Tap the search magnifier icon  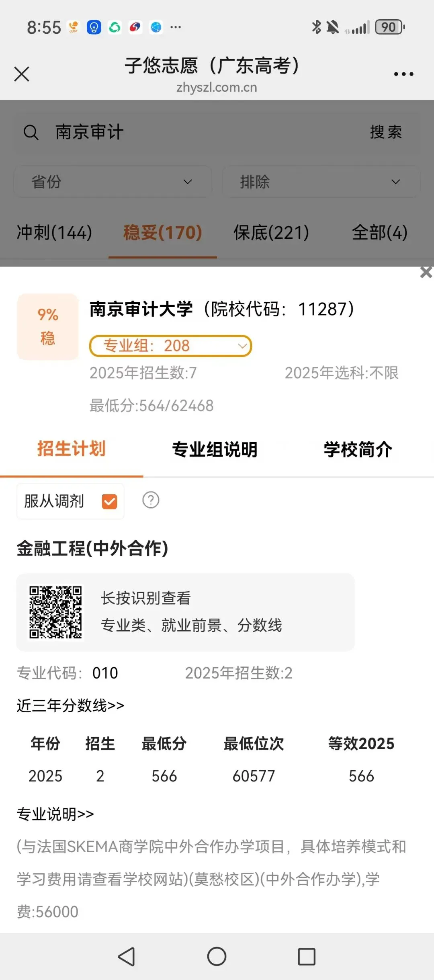pyautogui.click(x=31, y=132)
